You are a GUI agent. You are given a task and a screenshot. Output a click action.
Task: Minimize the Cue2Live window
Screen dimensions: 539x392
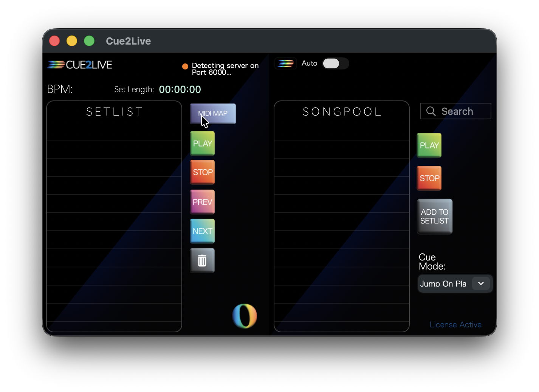[x=72, y=41]
